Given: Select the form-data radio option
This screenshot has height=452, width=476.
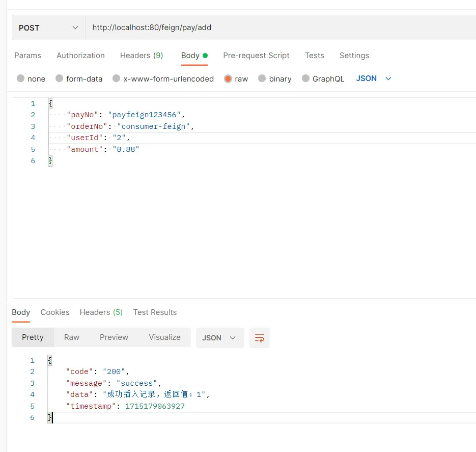Looking at the screenshot, I should tap(60, 78).
